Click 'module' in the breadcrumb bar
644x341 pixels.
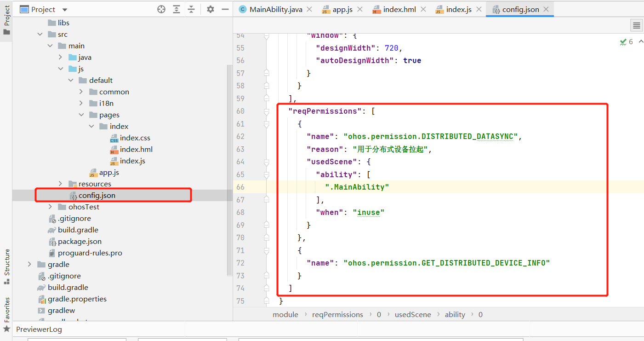(285, 315)
